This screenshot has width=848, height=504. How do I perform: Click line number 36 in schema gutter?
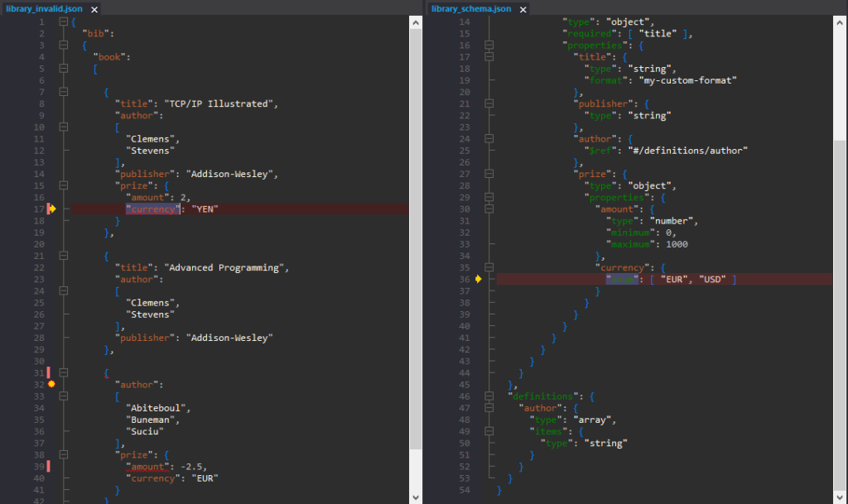pos(465,279)
